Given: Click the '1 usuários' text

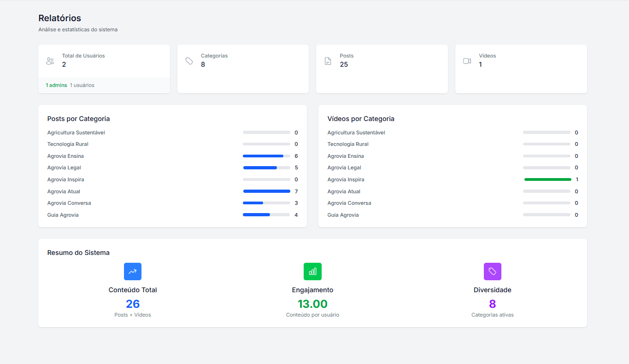Looking at the screenshot, I should pos(82,85).
